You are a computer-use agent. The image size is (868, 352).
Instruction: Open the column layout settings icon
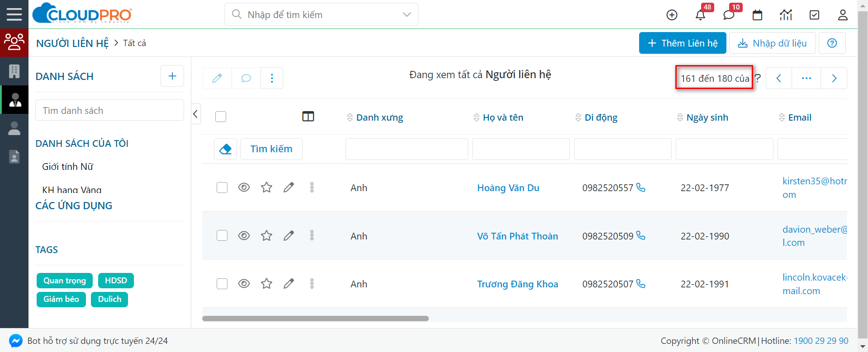pyautogui.click(x=308, y=117)
